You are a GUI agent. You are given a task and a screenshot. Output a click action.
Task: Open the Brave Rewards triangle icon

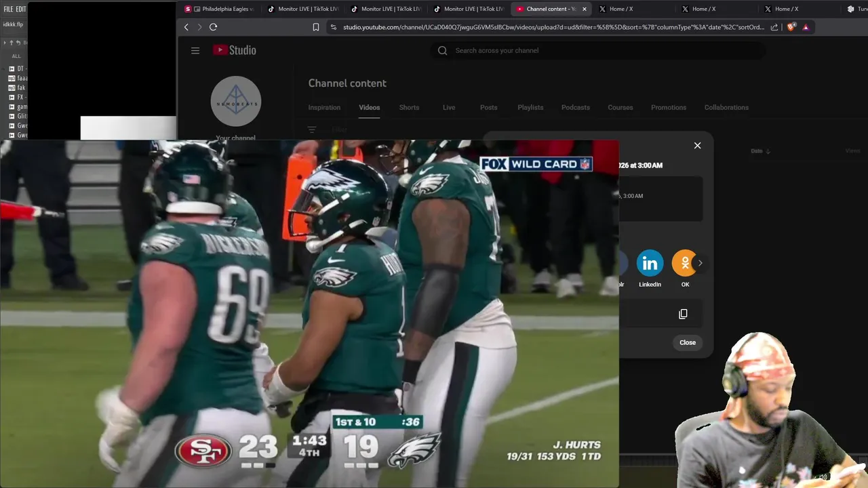tap(806, 27)
